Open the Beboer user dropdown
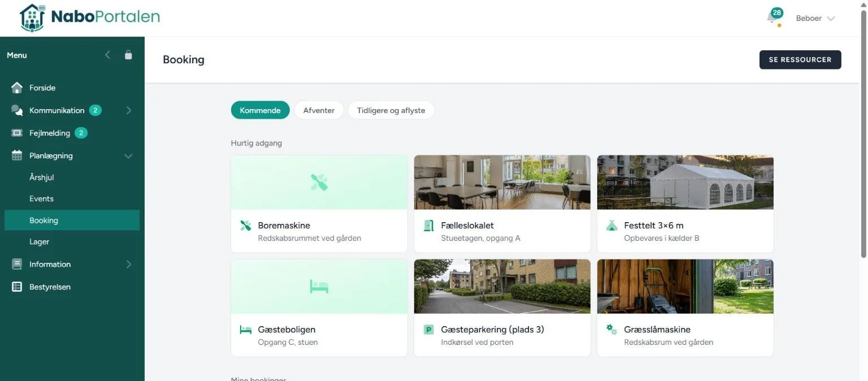 click(x=815, y=18)
